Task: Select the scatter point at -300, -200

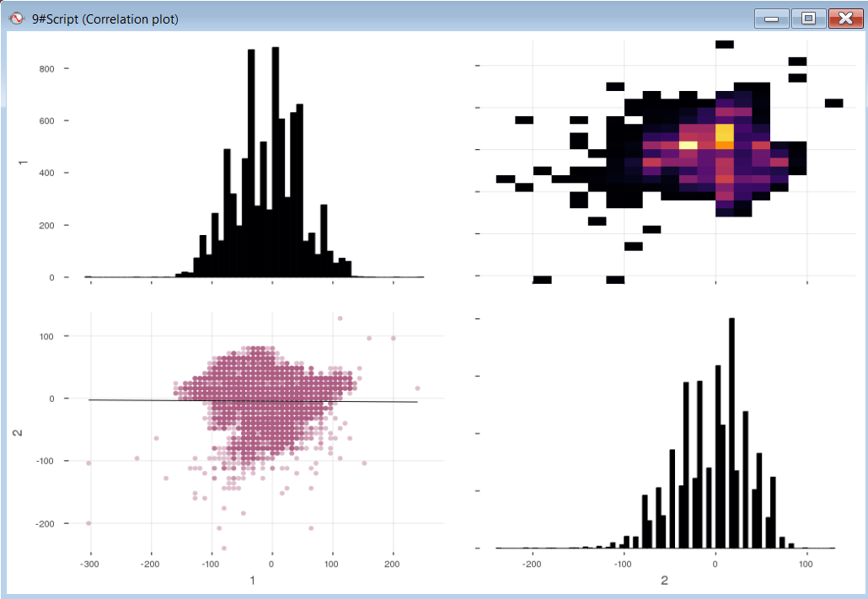Action: tap(88, 523)
